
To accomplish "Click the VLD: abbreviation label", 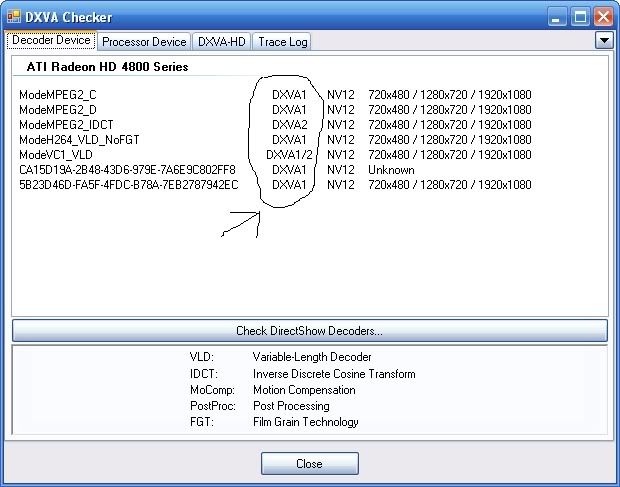I will [x=202, y=357].
